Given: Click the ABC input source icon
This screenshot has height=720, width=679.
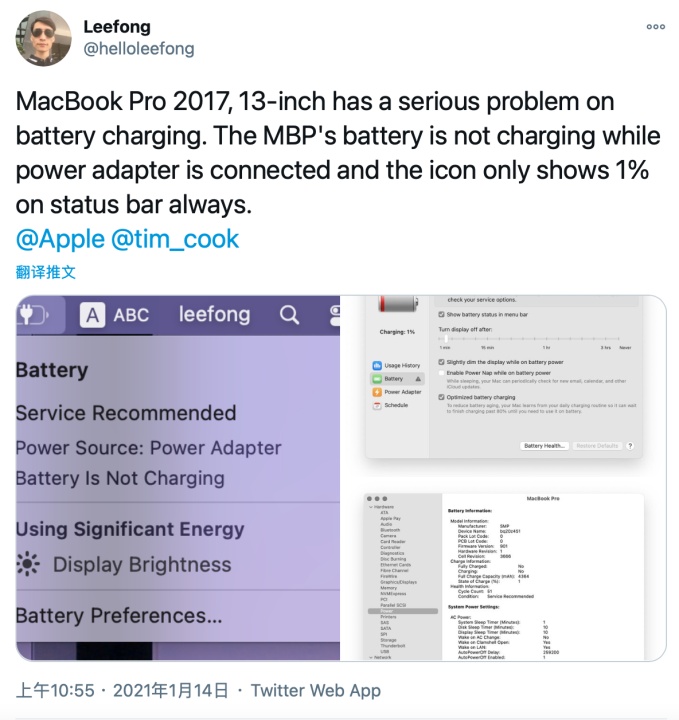Looking at the screenshot, I should point(114,315).
